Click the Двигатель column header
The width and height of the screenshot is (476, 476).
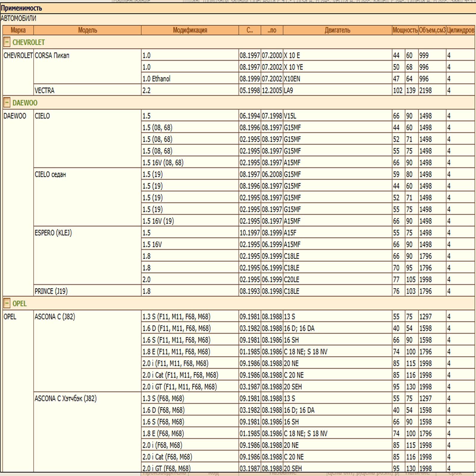(x=337, y=30)
